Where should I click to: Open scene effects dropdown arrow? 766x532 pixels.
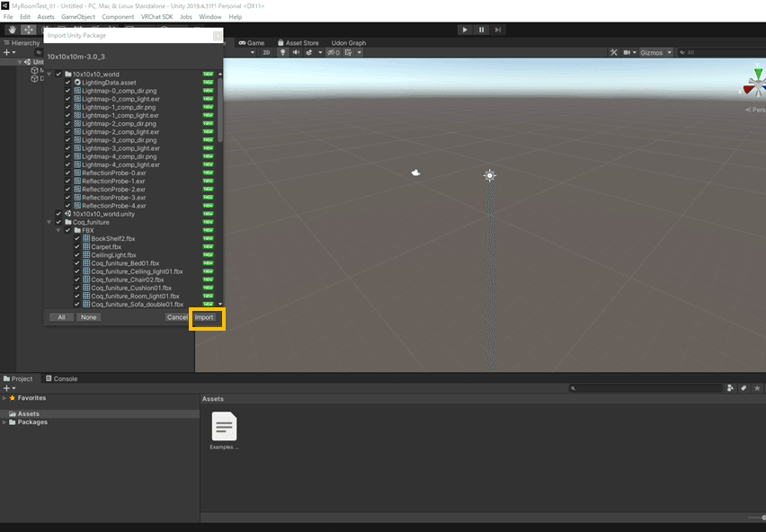320,52
